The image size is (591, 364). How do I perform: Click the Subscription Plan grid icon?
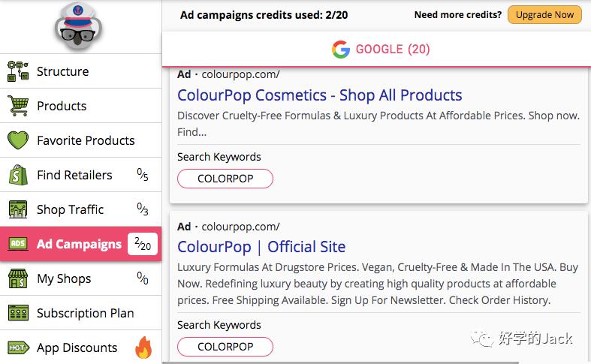click(18, 313)
